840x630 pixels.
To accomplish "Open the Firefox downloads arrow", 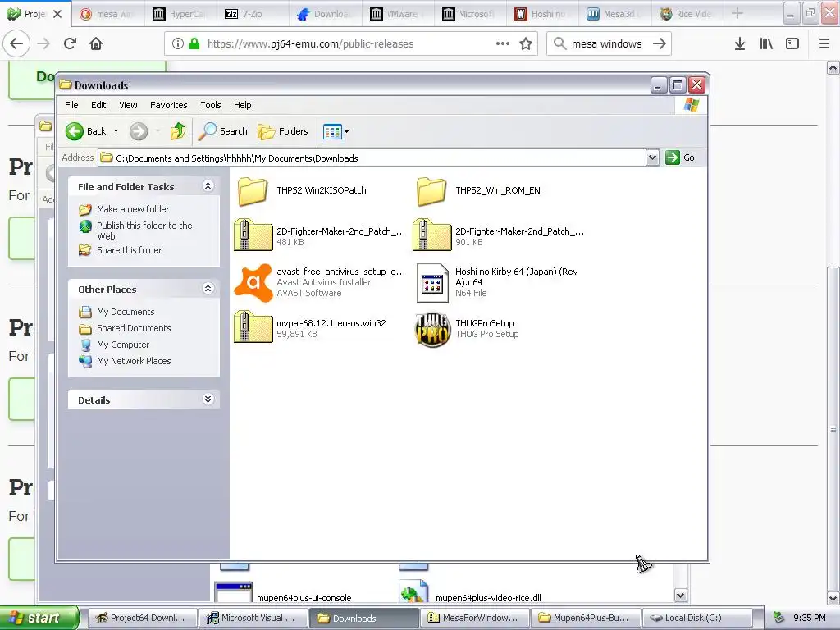I will pos(740,44).
